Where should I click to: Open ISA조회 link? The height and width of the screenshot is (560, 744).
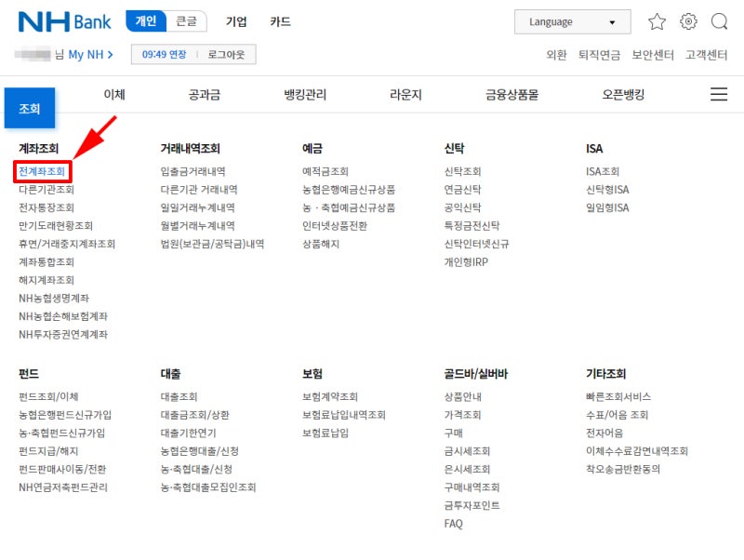(x=603, y=171)
